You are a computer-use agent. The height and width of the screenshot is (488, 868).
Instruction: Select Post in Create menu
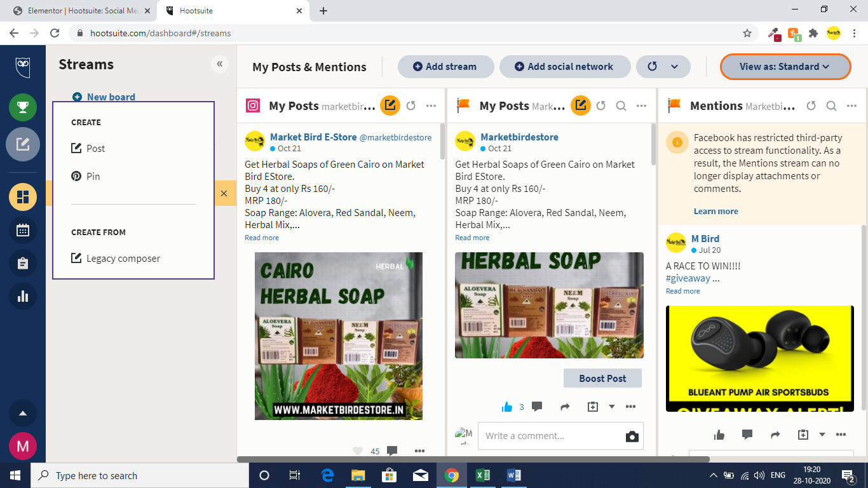[x=88, y=148]
